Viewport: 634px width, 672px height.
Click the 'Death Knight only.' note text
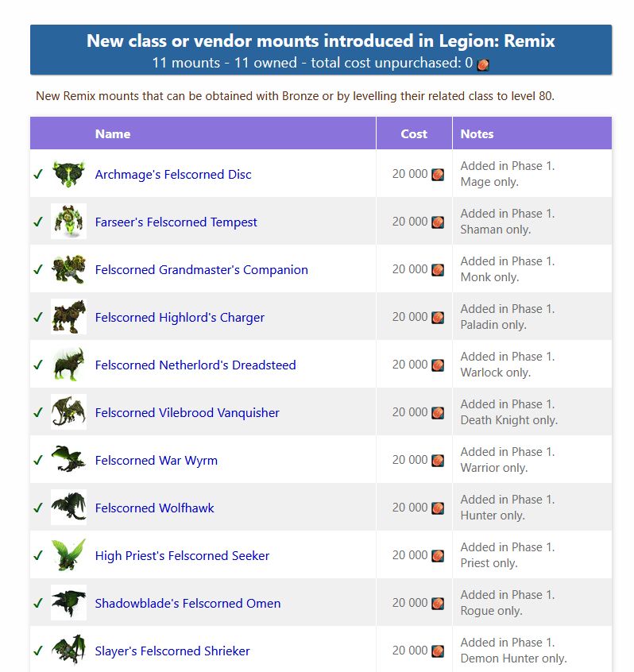pyautogui.click(x=508, y=420)
